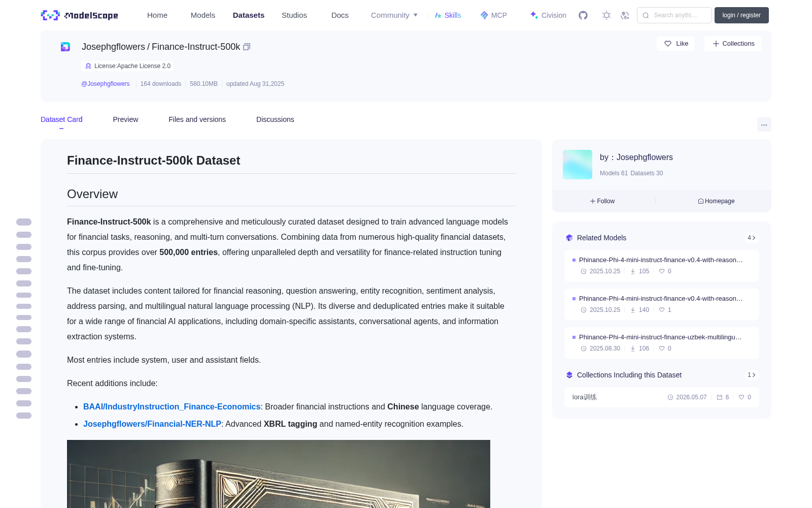Open the lora训练 collection entry
The image size is (812, 508).
point(662,397)
